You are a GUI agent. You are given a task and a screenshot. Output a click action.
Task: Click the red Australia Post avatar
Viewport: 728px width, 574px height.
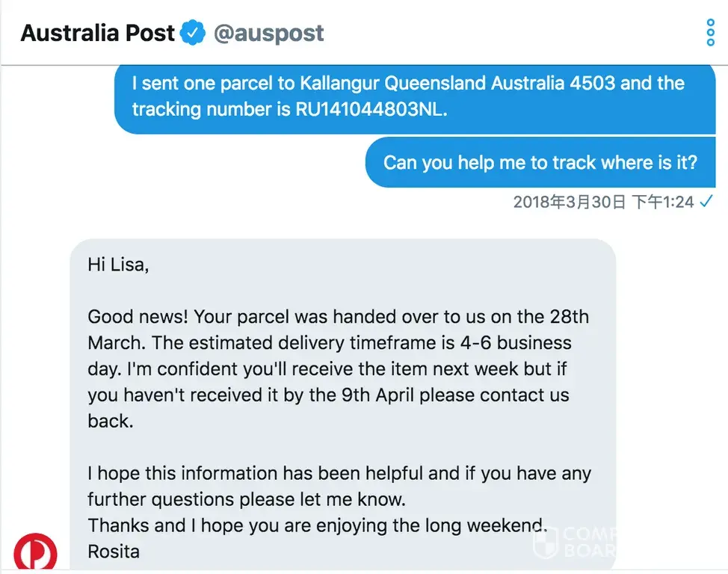pyautogui.click(x=35, y=552)
